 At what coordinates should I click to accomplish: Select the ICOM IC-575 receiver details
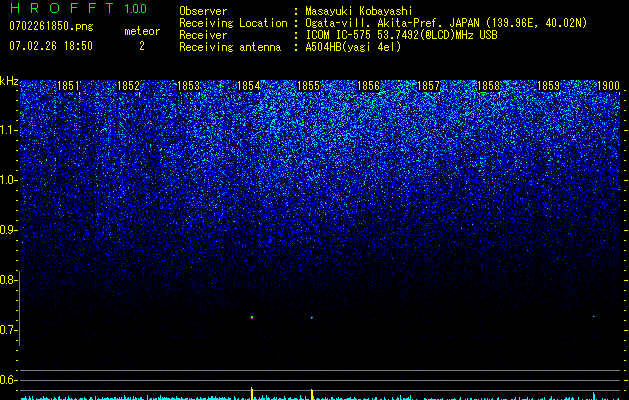click(401, 35)
